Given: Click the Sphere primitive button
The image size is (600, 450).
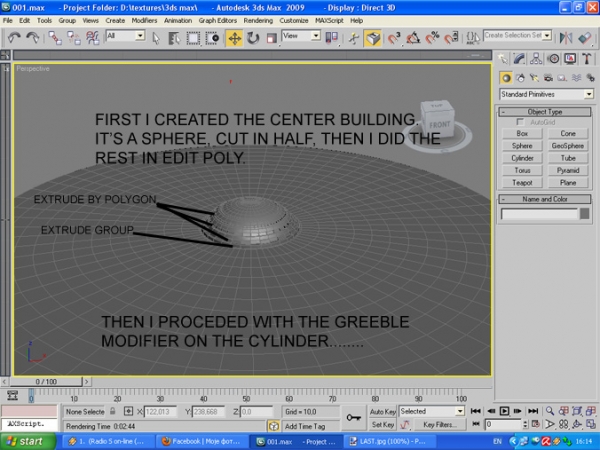Looking at the screenshot, I should click(522, 146).
